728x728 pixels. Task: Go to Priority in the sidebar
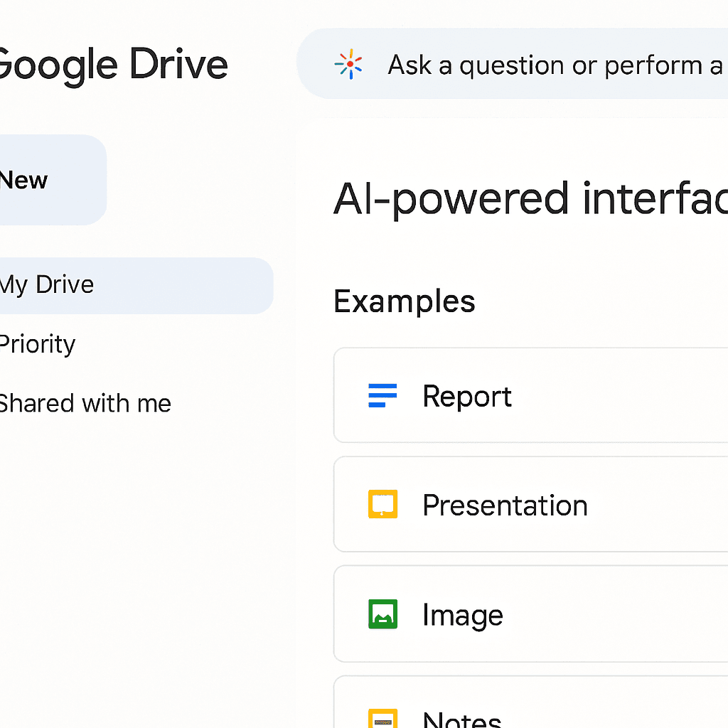pyautogui.click(x=37, y=344)
